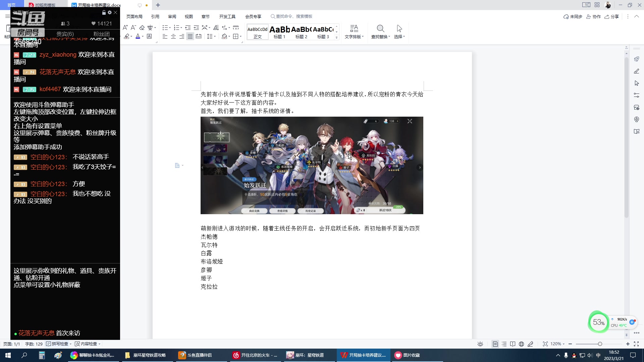Zoom in with plus button

tap(628, 344)
